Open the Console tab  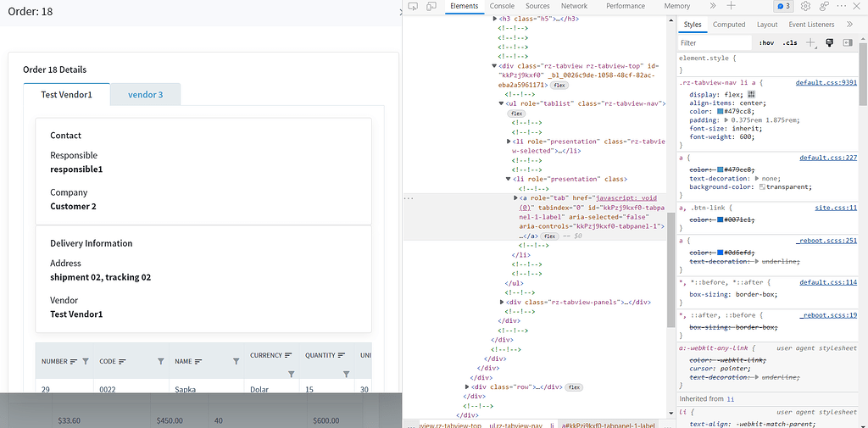502,6
